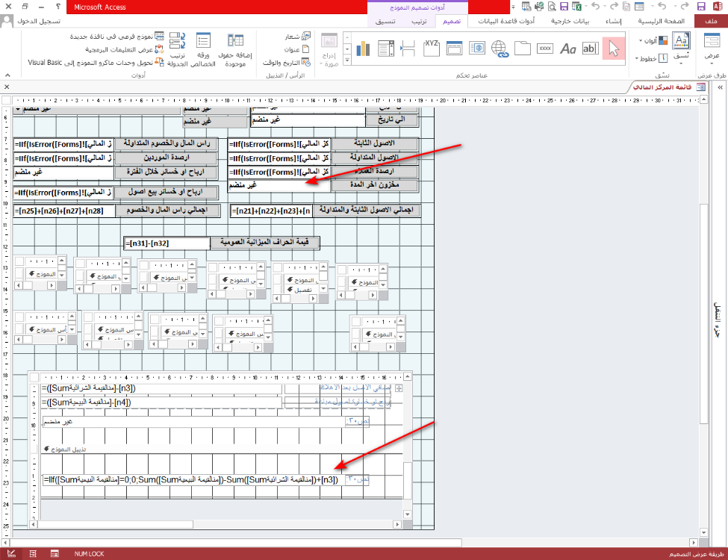Open the Fonts (خطوط) dropdown
This screenshot has width=728, height=560.
tap(651, 58)
